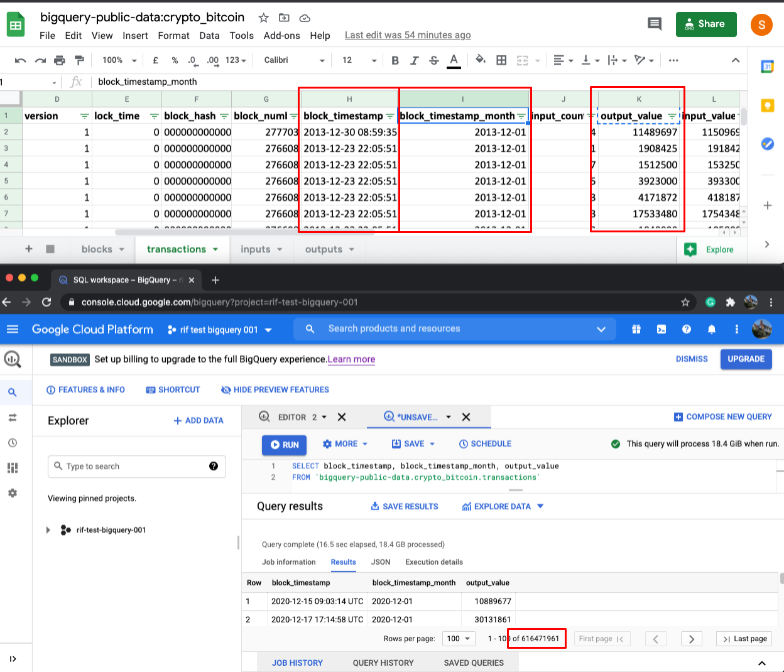Add a new sheet with plus button
784x672 pixels.
click(x=29, y=249)
